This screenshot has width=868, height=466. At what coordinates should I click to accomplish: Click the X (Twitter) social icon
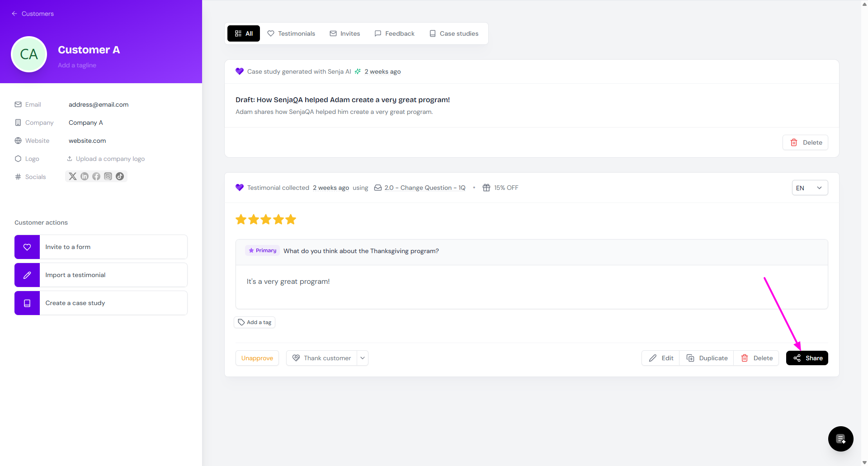(x=73, y=176)
